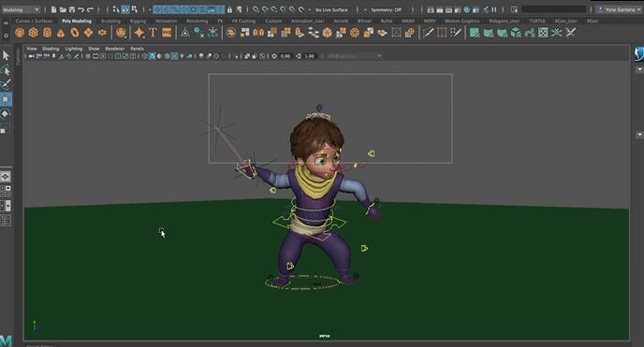Create a polygon torus from the shelf
Screen dimensions: 644x347
coord(74,33)
